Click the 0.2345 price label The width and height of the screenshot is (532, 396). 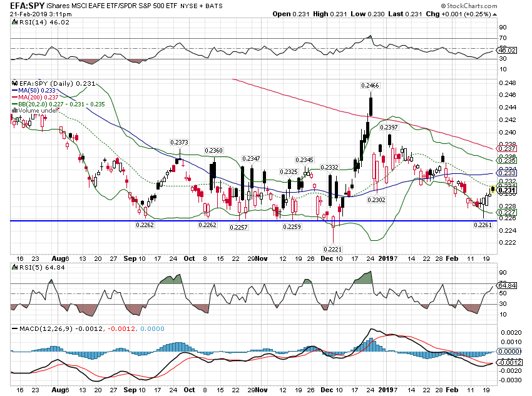pos(304,160)
